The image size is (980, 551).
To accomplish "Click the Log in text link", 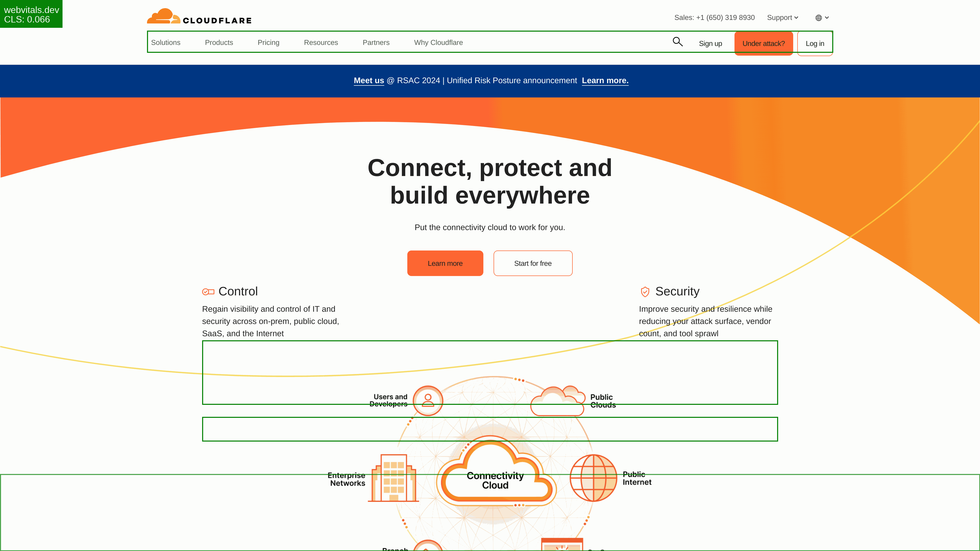I will click(x=814, y=43).
